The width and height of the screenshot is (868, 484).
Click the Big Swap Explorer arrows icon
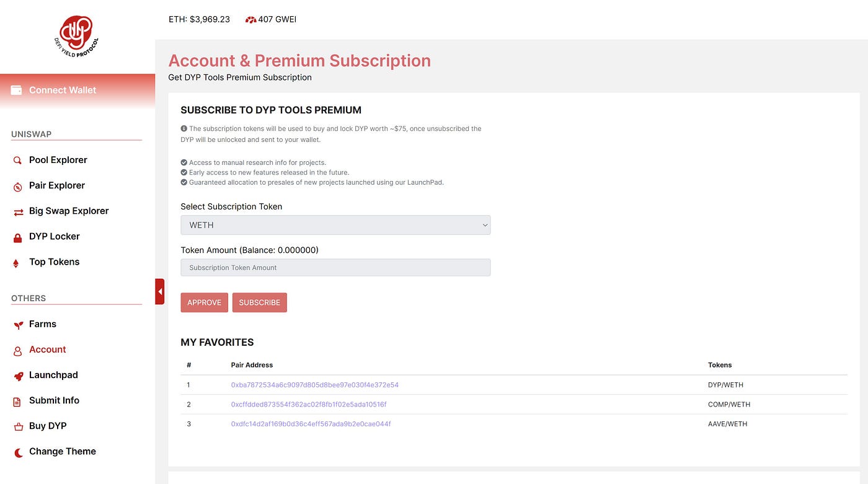coord(18,212)
